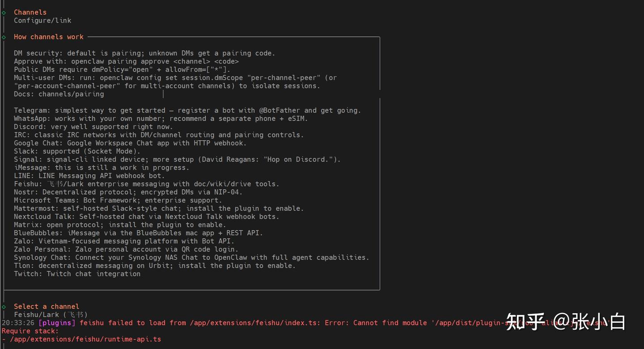644x349 pixels.
Task: Click the 知乎 watermark logo
Action: point(525,322)
